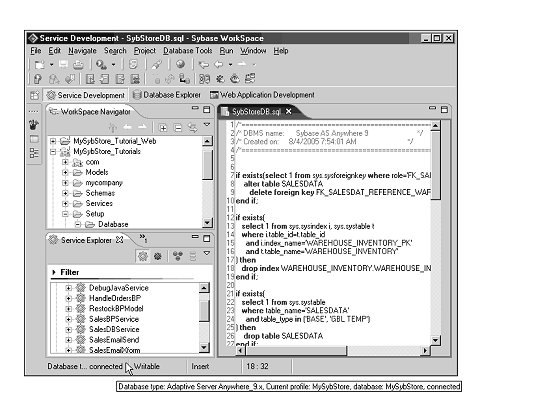This screenshot has width=545, height=412.
Task: Select the Services folder in navigator
Action: (99, 203)
